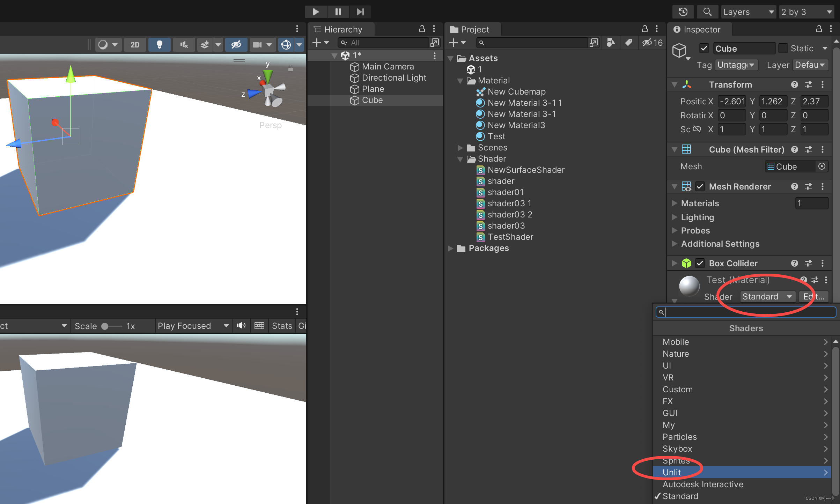Viewport: 840px width, 504px height.
Task: Focus the Hierarchy search field
Action: 383,43
